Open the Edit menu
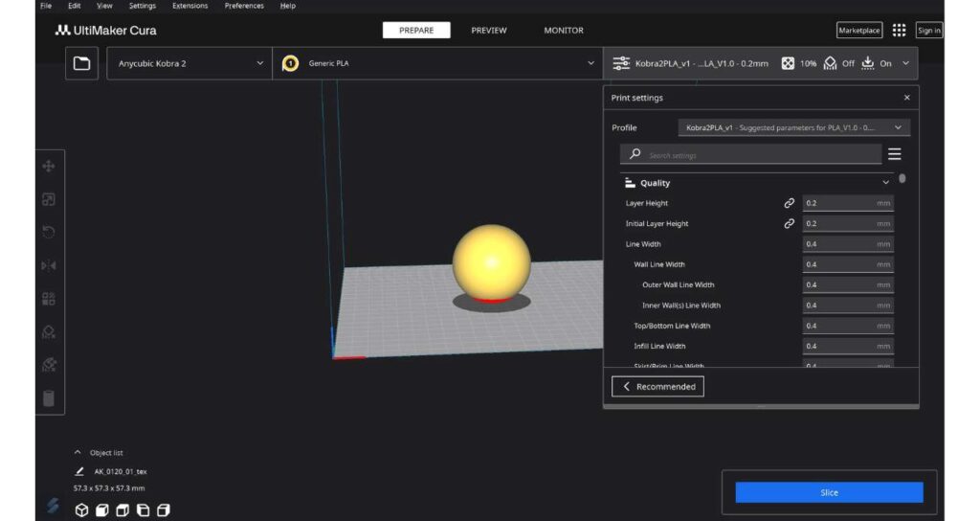Image resolution: width=980 pixels, height=521 pixels. tap(75, 6)
